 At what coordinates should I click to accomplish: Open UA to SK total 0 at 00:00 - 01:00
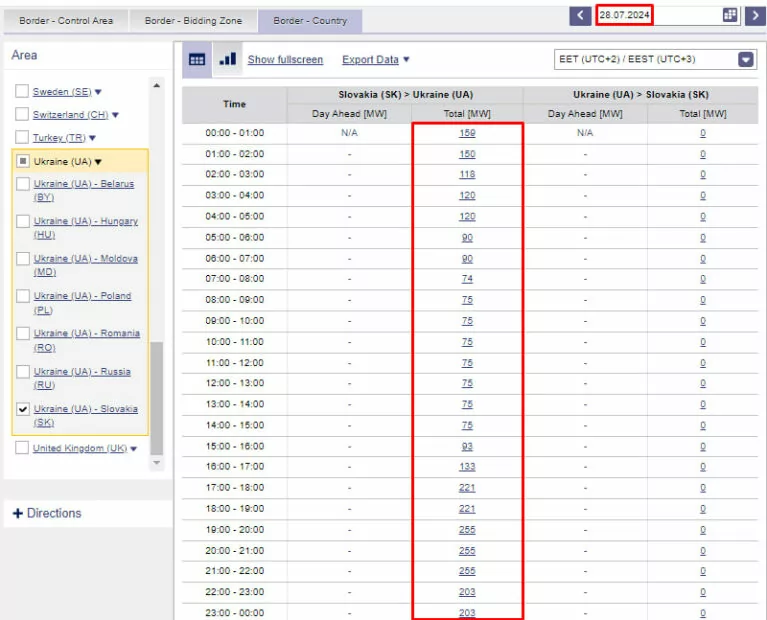click(702, 133)
